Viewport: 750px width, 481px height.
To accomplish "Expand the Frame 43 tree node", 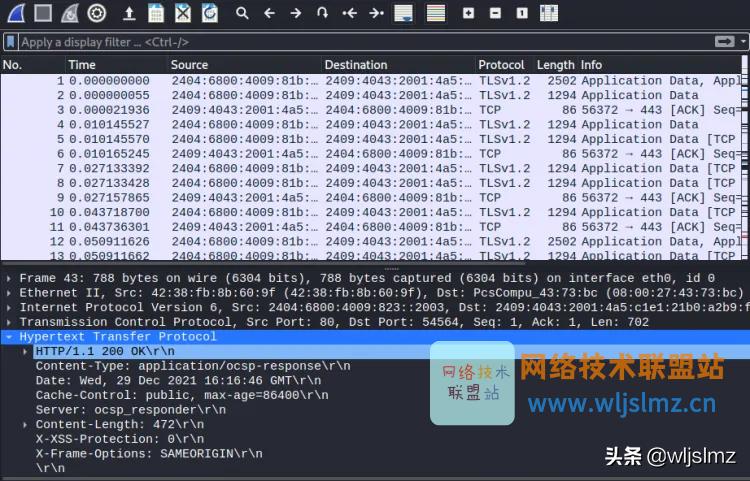I will coord(9,278).
